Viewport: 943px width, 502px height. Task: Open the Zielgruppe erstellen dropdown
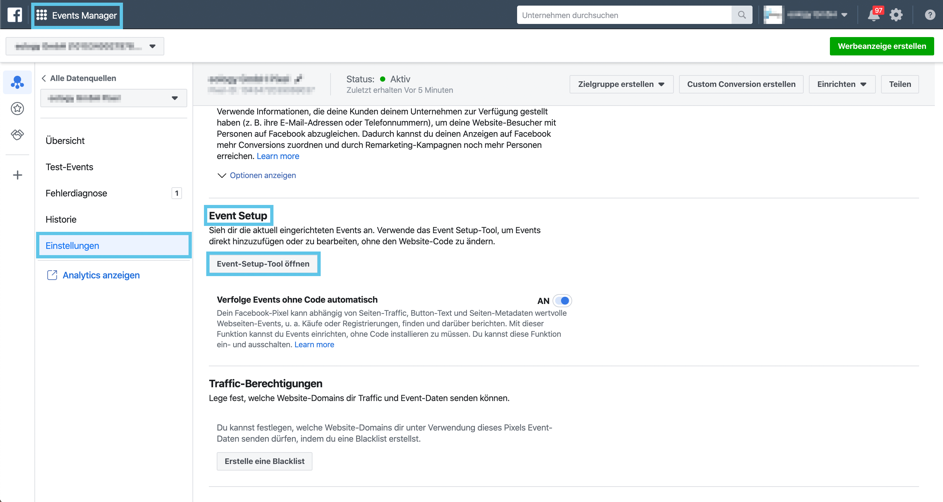pyautogui.click(x=621, y=84)
